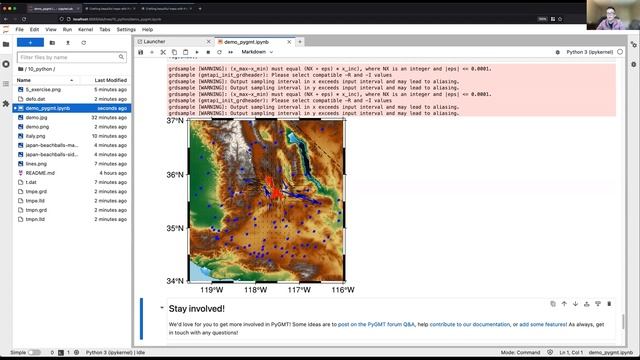This screenshot has height=360, width=640.
Task: Close the Launcher tab
Action: 209,42
